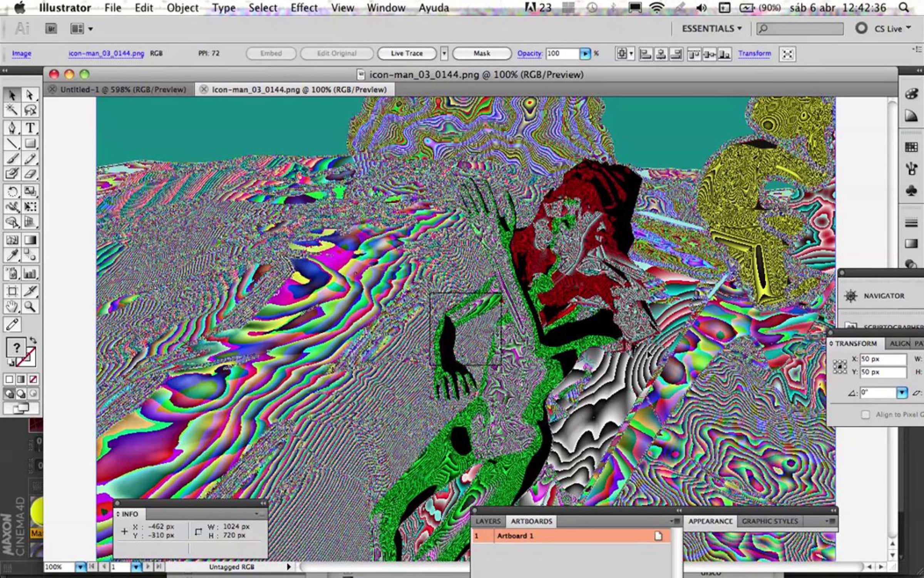
Task: Click the Live Trace button
Action: (x=407, y=54)
